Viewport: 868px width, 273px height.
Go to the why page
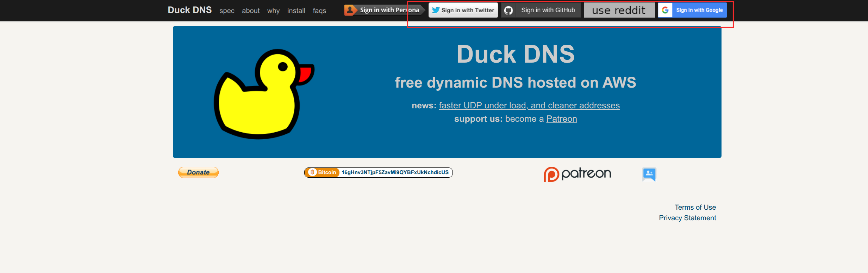273,11
